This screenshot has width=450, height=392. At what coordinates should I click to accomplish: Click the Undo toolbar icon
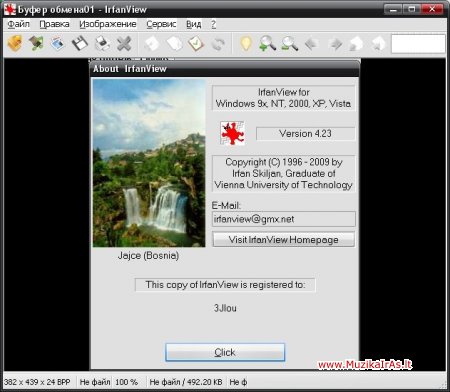tap(218, 44)
